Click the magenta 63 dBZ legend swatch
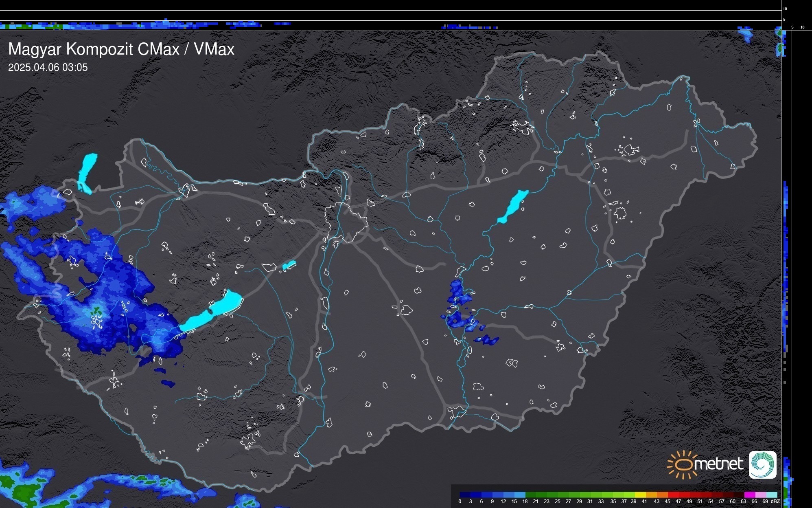Image resolution: width=812 pixels, height=508 pixels. point(749,495)
